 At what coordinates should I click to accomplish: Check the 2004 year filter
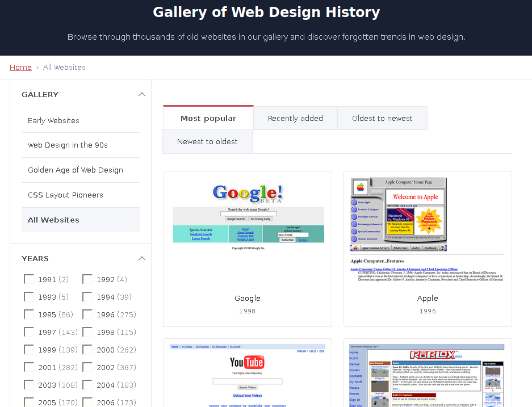coord(87,385)
